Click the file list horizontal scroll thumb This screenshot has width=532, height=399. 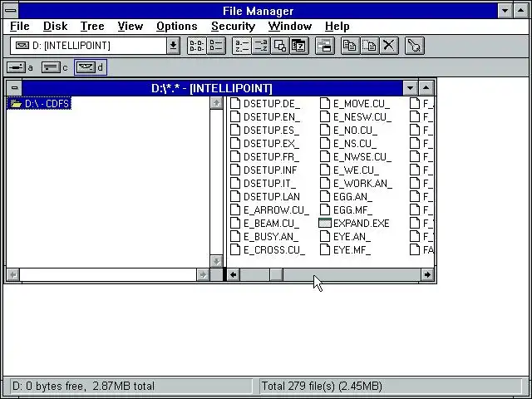[x=277, y=274]
